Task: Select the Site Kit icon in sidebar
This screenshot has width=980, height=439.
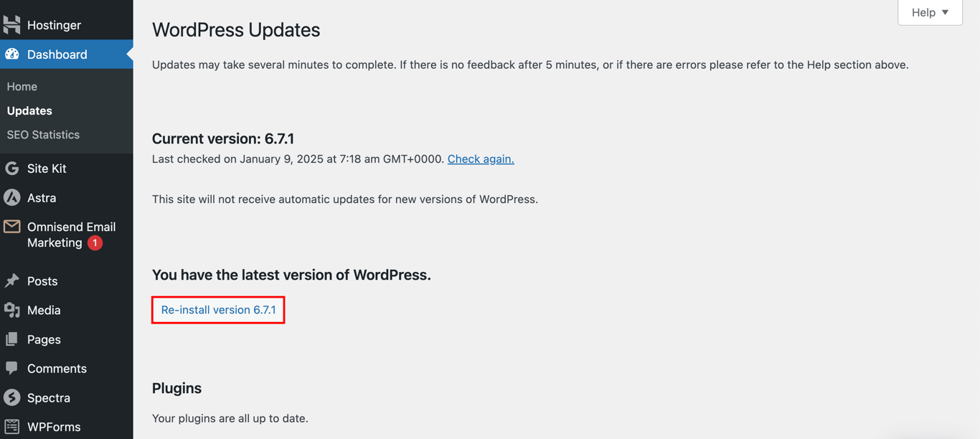Action: point(12,168)
